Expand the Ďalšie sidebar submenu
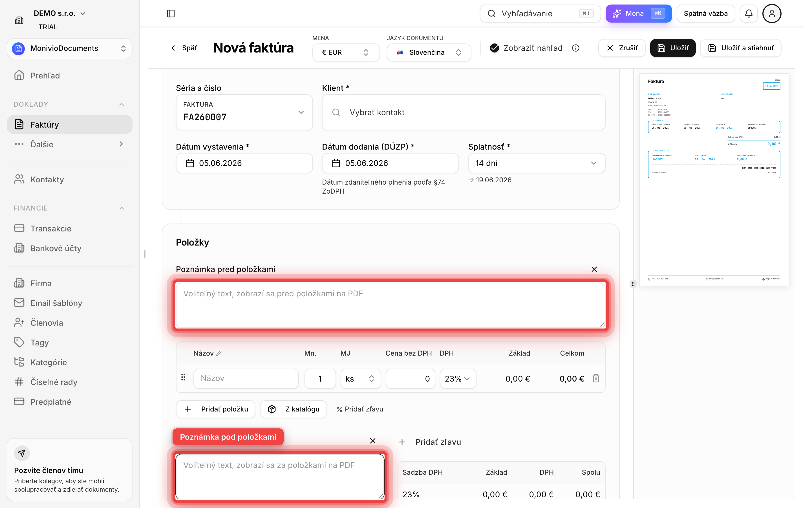This screenshot has width=812, height=508. click(x=69, y=144)
